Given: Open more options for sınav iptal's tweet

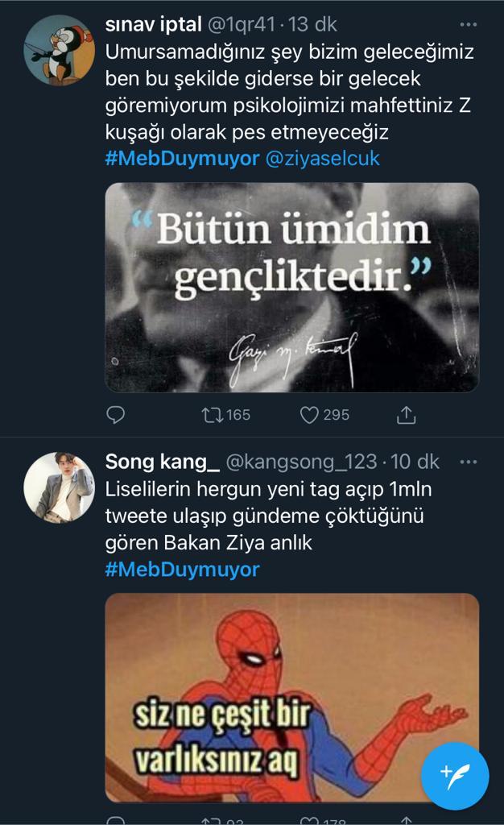Looking at the screenshot, I should pos(468,25).
